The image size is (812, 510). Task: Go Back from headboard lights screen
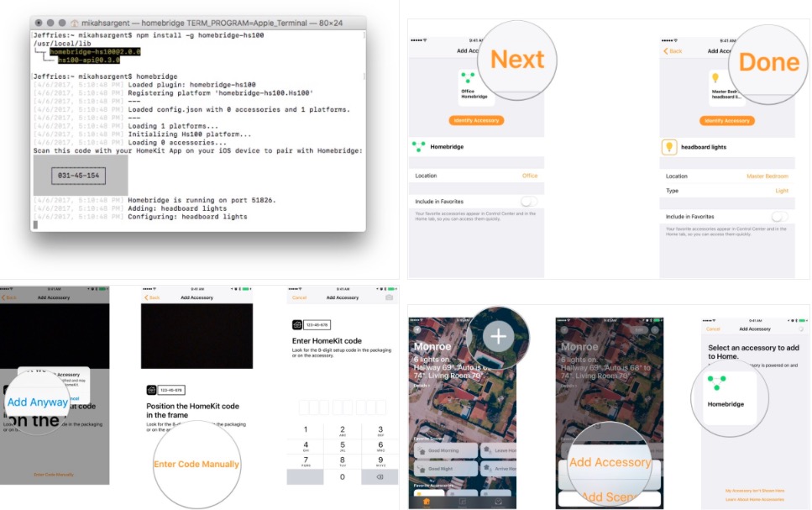673,50
